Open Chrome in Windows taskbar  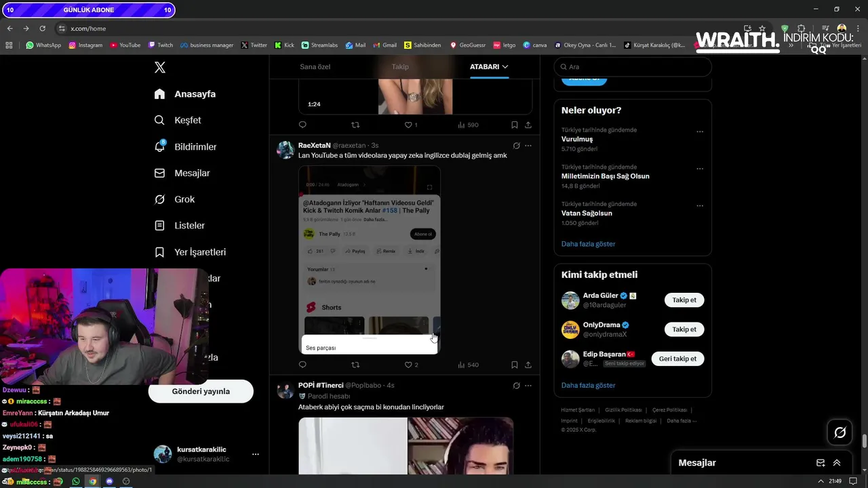click(x=92, y=481)
